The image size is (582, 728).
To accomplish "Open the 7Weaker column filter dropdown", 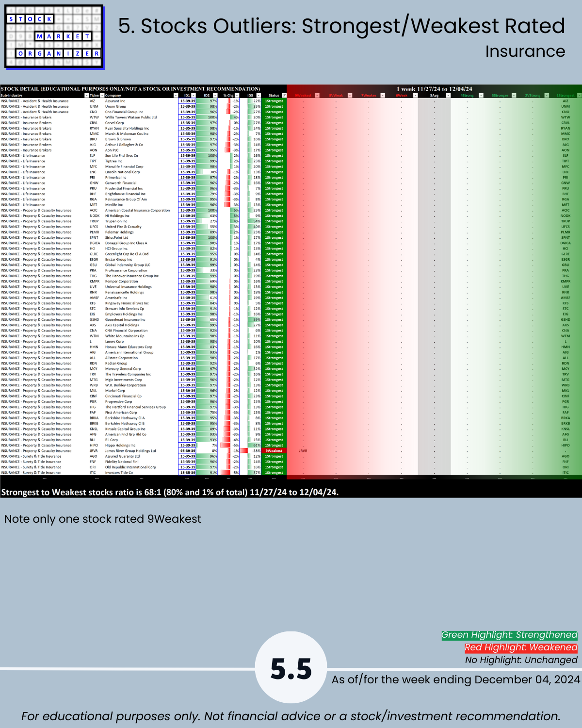I will [383, 96].
